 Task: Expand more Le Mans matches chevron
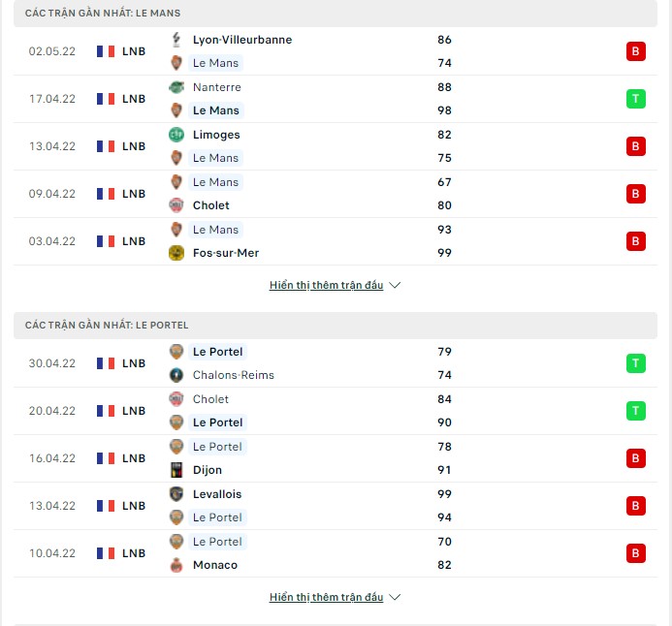tap(395, 285)
